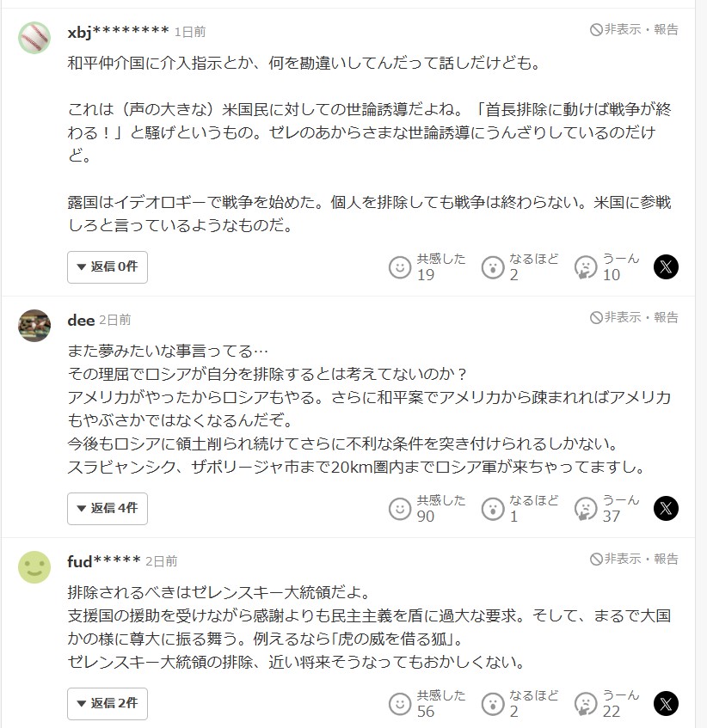Viewport: 707px width, 728px height.
Task: Click 非表示・報告 on dee's comment
Action: 634,317
